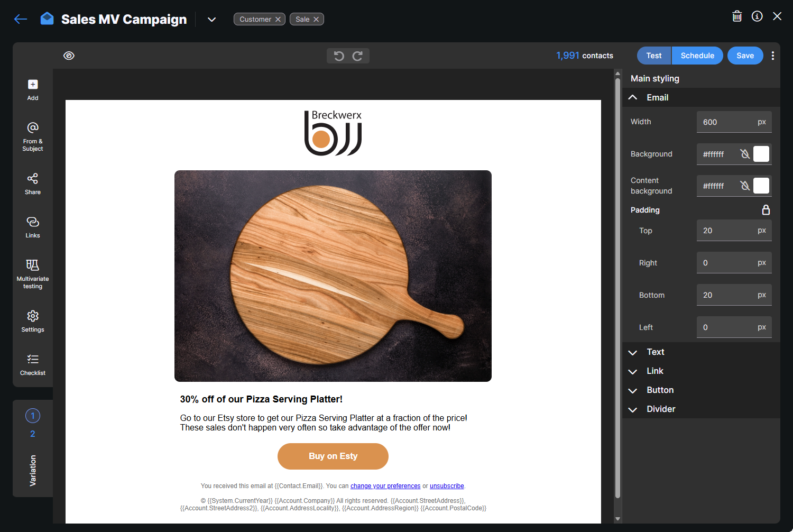This screenshot has height=532, width=793.
Task: Click the Save button
Action: pyautogui.click(x=745, y=56)
